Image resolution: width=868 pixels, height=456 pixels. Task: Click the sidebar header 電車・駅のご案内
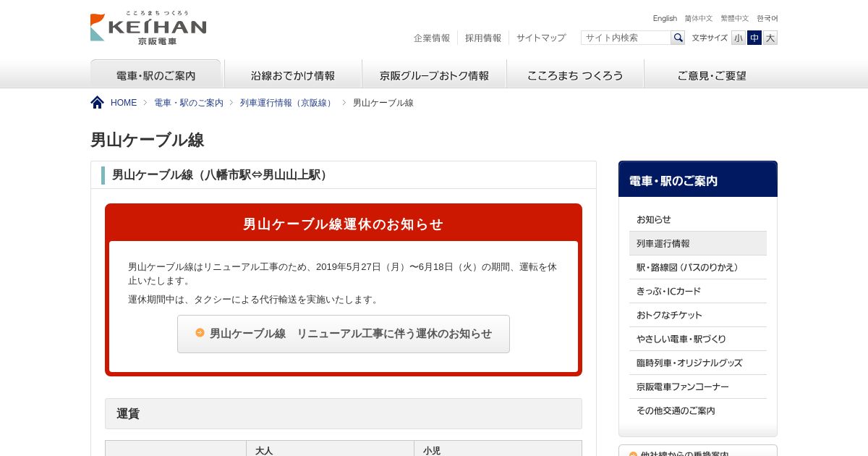coord(698,180)
